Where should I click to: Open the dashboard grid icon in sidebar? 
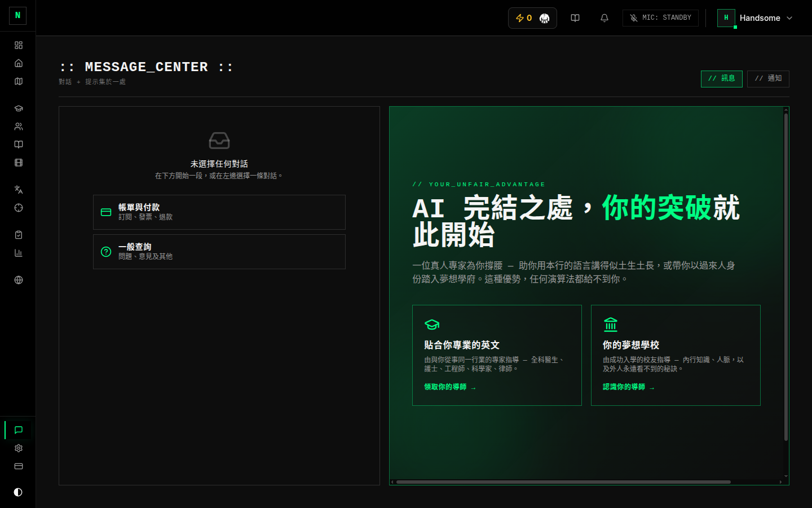click(x=19, y=45)
